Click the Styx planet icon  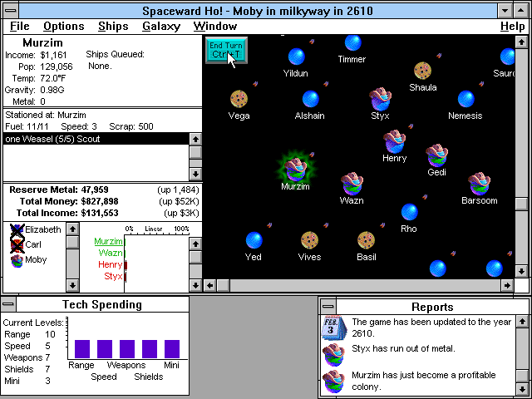click(380, 99)
